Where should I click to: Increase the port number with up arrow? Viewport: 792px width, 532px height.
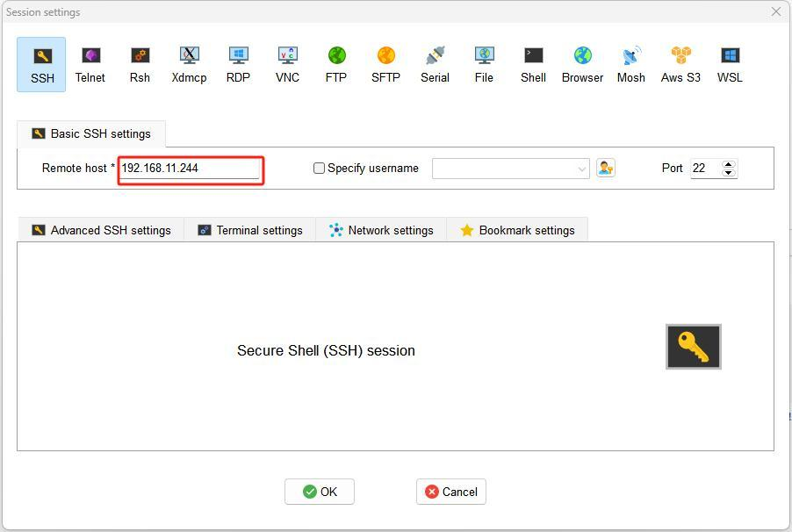point(729,164)
